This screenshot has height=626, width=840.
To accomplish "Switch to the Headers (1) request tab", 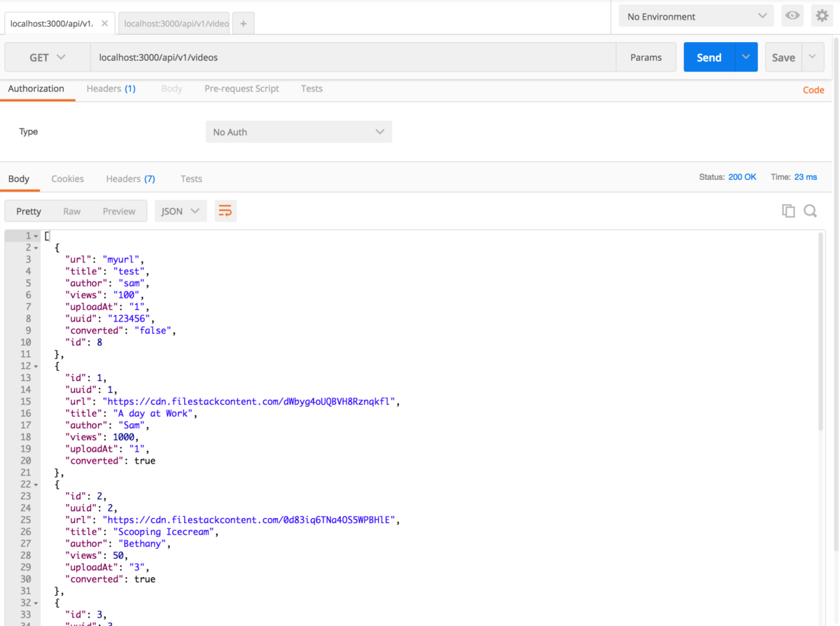I will 111,88.
